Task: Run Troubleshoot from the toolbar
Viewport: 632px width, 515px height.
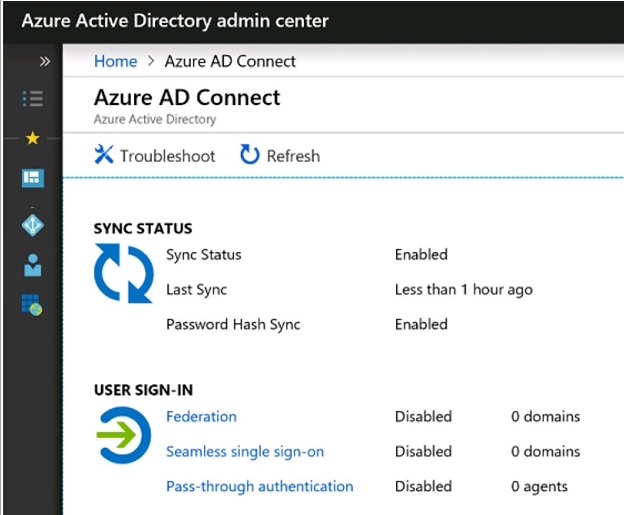Action: click(x=155, y=155)
